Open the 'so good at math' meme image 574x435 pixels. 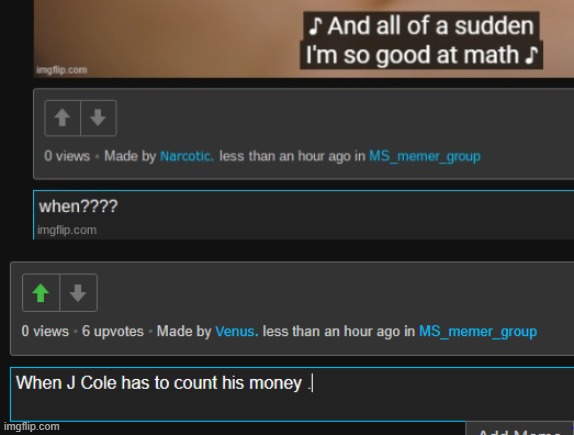(x=303, y=38)
